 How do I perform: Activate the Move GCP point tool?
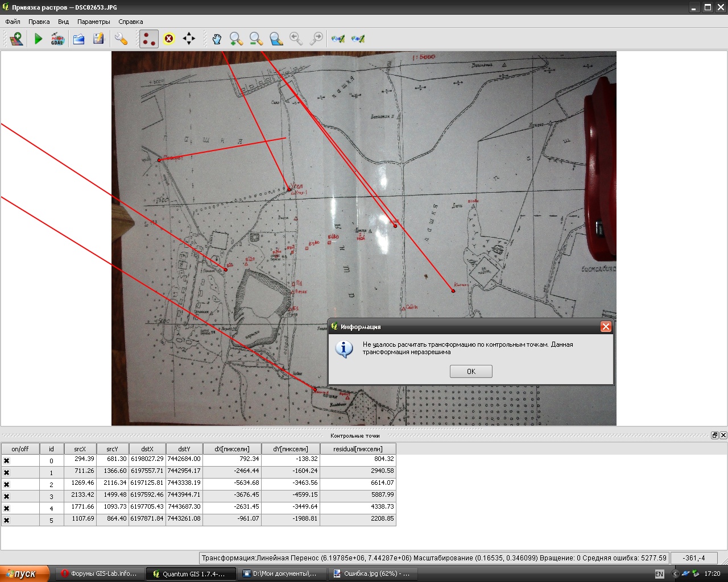(189, 39)
